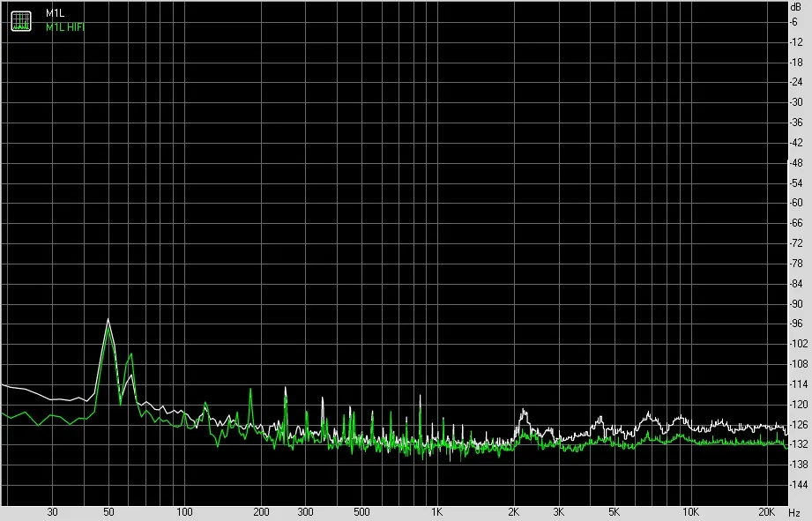
Task: Click the -54 dB axis value
Action: 795,182
